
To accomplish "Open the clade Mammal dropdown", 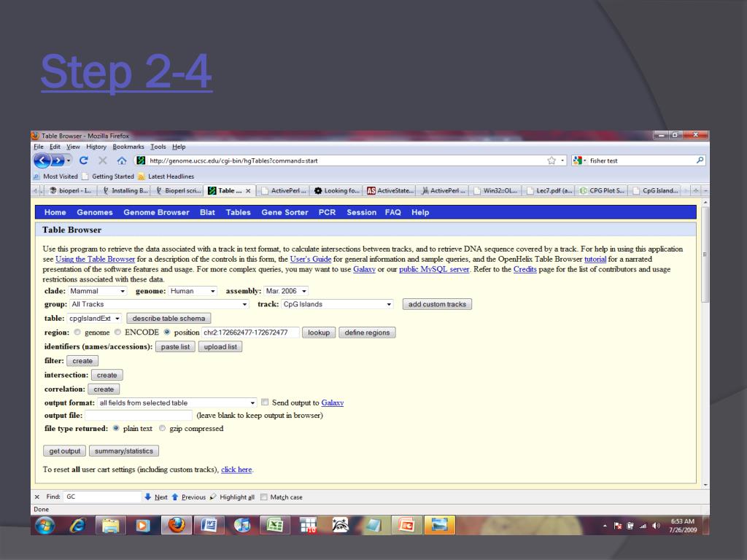I will (x=98, y=291).
